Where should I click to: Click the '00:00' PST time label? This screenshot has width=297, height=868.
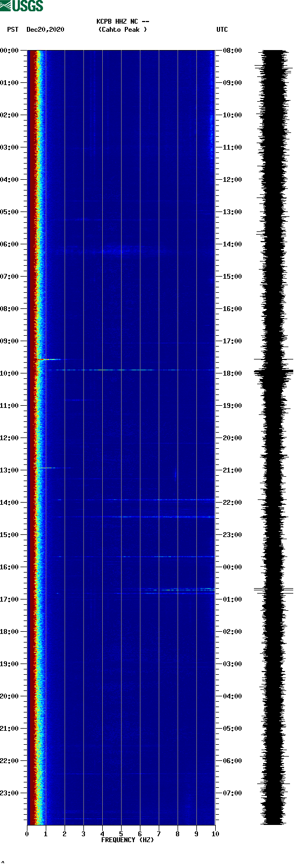(x=9, y=51)
